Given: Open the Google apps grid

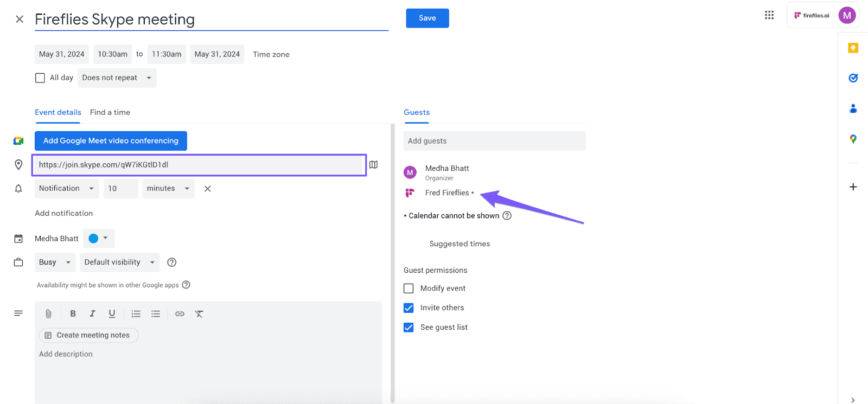Looking at the screenshot, I should pyautogui.click(x=769, y=15).
